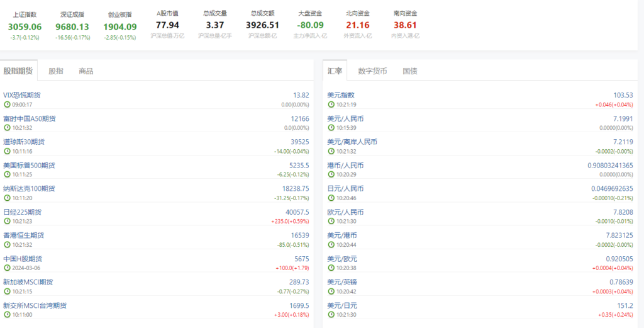This screenshot has height=328, width=644.
Task: Click the clock icon under VIX恐慌期货
Action: click(7, 105)
